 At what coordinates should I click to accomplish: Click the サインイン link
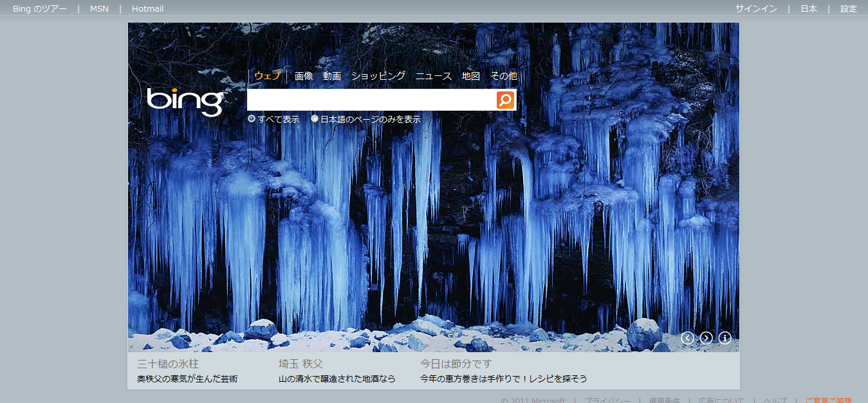756,9
